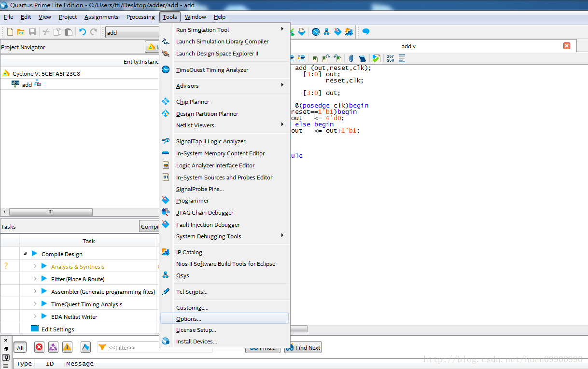588x369 pixels.
Task: Click the New file toolbar icon
Action: coord(10,32)
